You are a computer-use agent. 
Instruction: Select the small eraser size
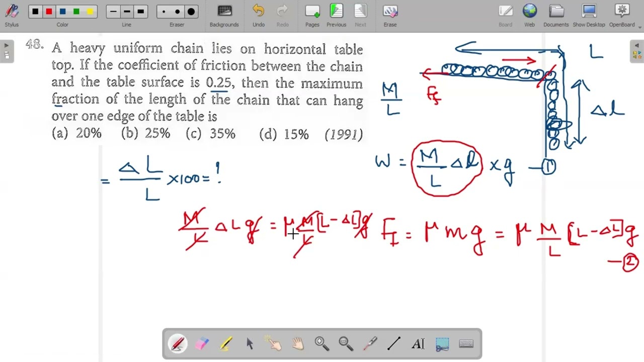164,12
